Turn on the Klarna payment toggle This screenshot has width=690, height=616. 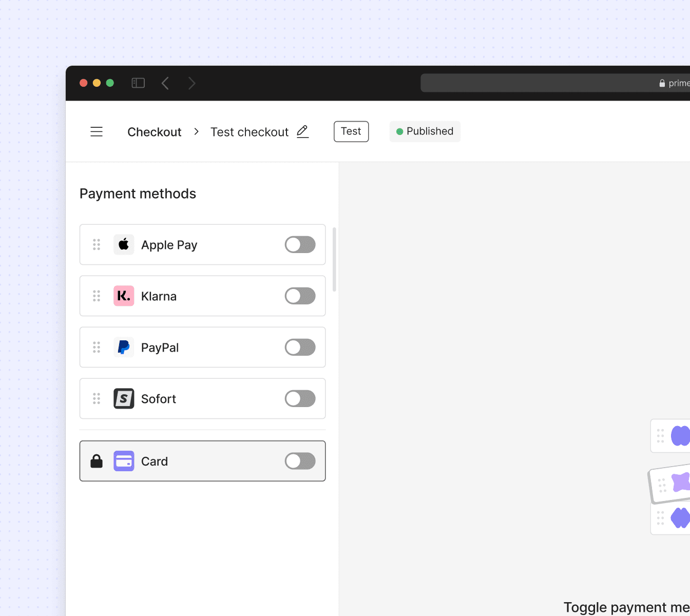click(x=300, y=296)
